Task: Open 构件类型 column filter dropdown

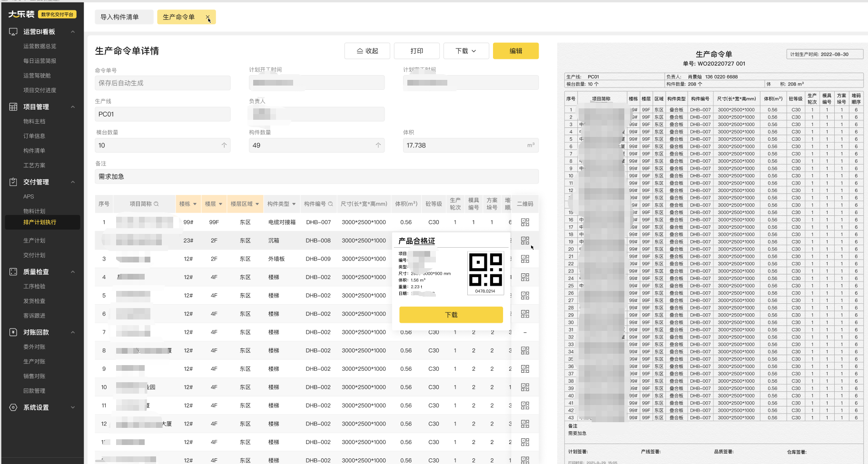Action: tap(294, 204)
